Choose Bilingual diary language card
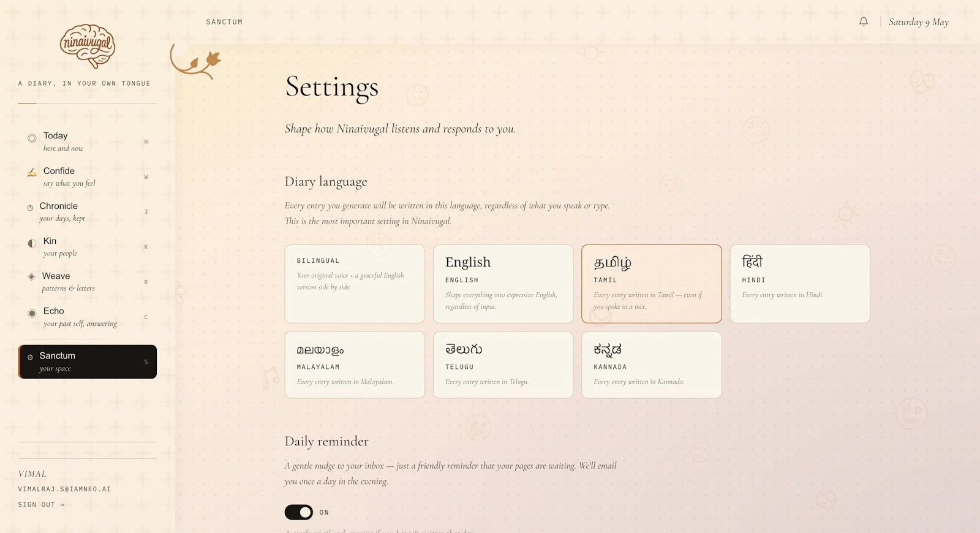 (x=355, y=284)
